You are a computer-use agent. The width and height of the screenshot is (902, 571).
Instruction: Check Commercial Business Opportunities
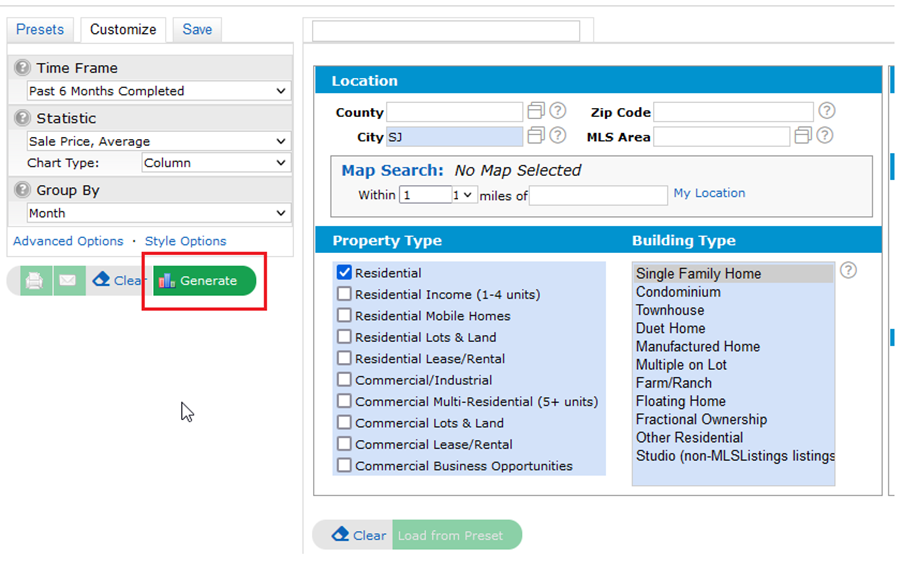tap(344, 465)
